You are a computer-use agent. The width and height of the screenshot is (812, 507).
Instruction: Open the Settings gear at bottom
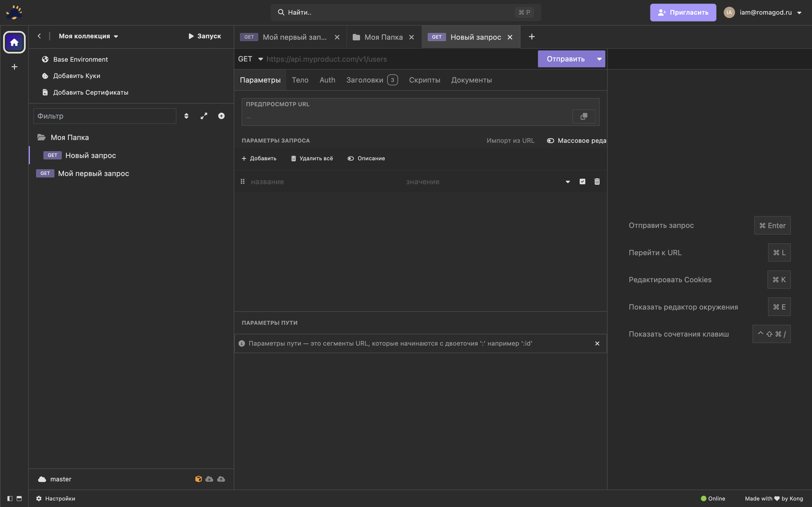coord(56,498)
